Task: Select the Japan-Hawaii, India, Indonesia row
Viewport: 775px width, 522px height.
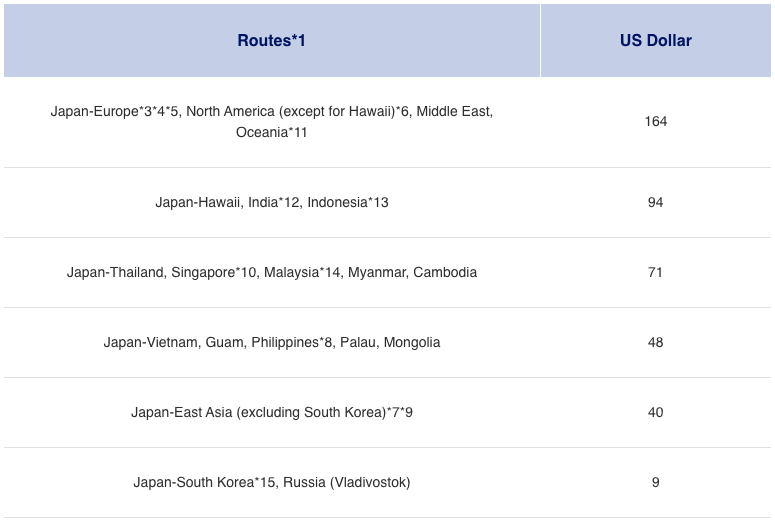Action: pos(271,202)
